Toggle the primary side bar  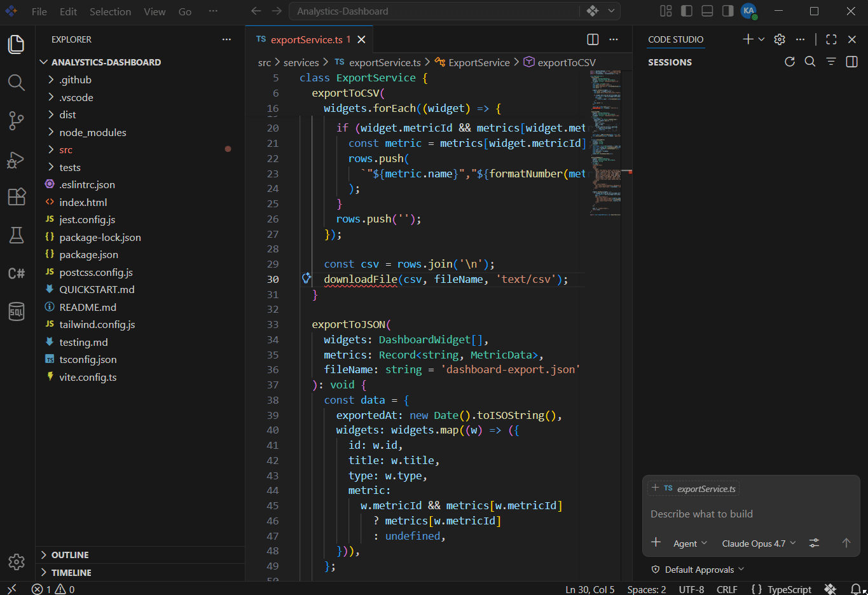687,11
